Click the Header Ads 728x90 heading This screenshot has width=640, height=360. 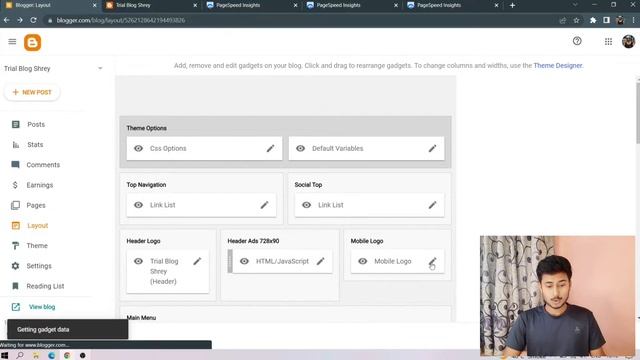(253, 241)
